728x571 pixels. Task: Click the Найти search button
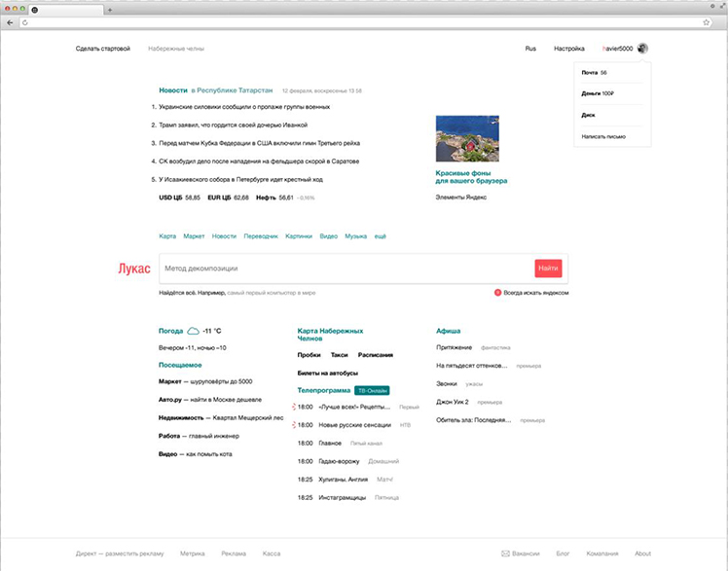click(548, 268)
